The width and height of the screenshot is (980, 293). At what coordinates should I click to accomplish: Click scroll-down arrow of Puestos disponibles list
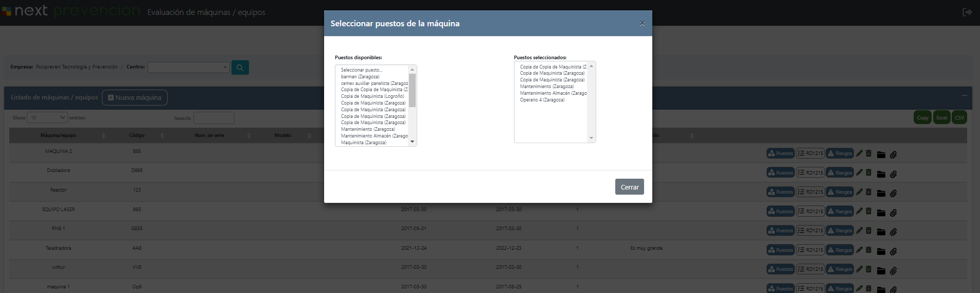coord(412,142)
